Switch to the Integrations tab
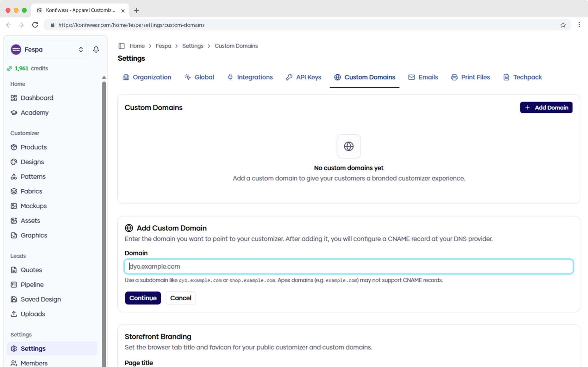 tap(250, 77)
